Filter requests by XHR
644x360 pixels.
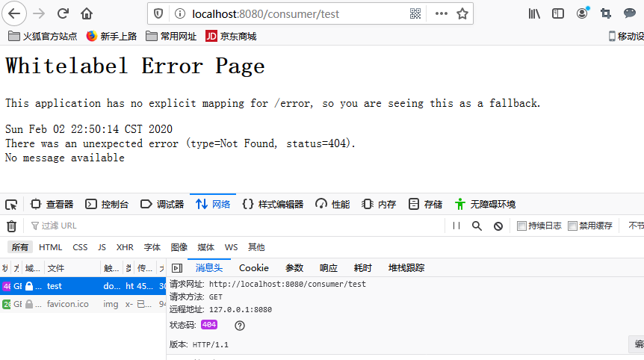click(x=125, y=247)
